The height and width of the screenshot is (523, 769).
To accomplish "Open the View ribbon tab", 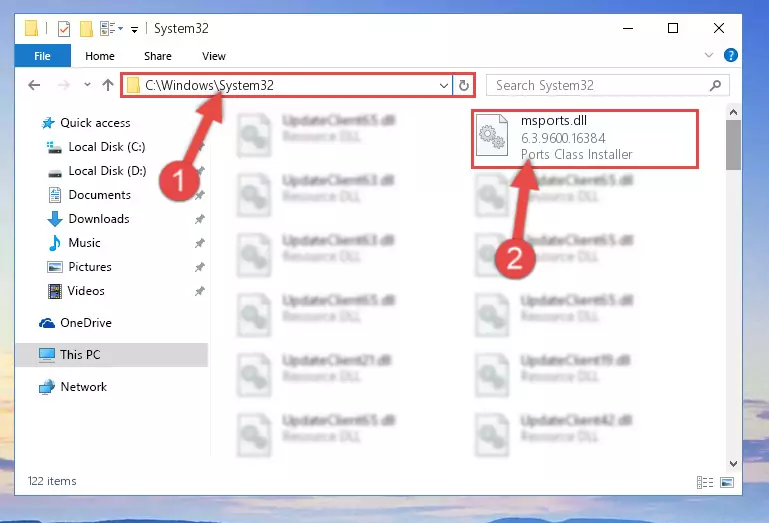I will pos(214,56).
